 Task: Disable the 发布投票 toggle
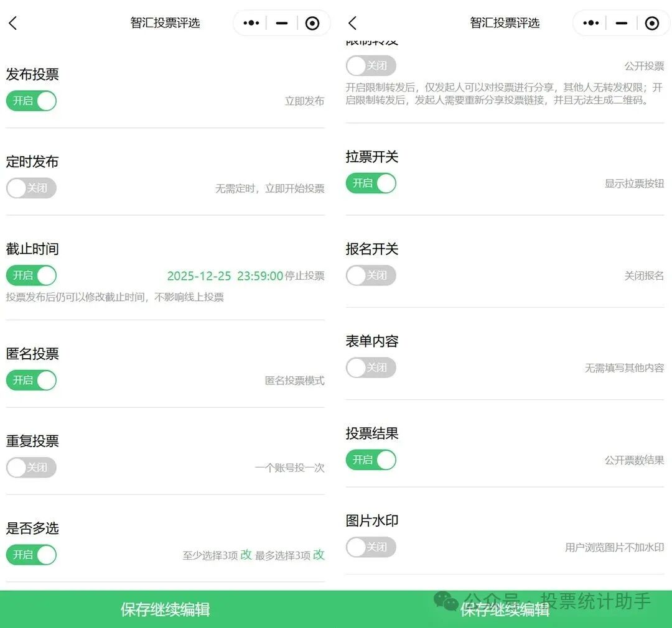coord(30,101)
